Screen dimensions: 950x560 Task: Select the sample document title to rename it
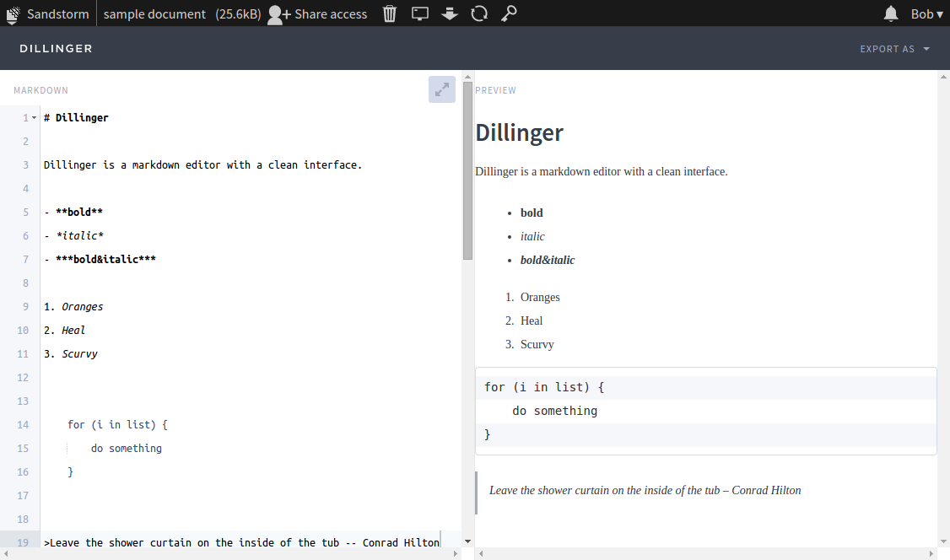click(x=154, y=13)
